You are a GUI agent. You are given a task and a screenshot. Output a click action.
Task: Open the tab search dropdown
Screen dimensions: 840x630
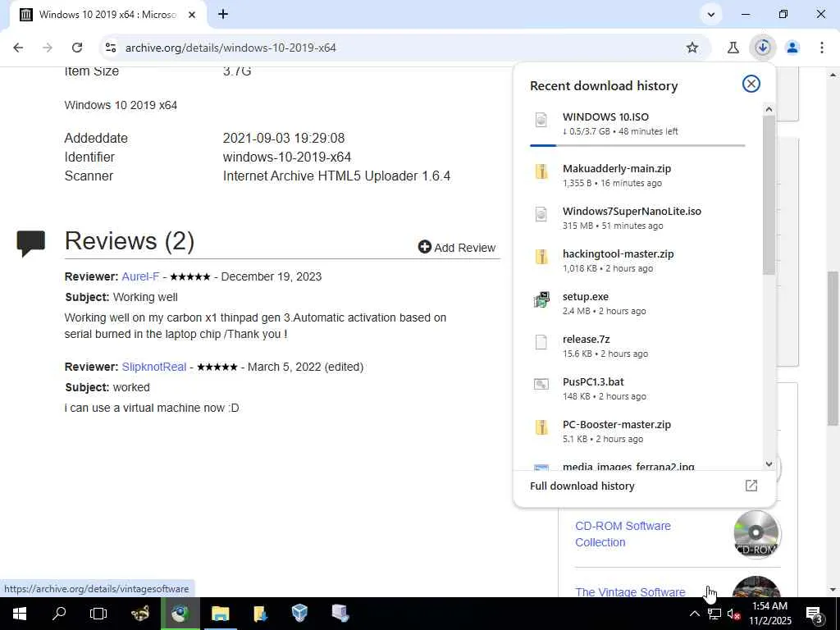pos(711,15)
